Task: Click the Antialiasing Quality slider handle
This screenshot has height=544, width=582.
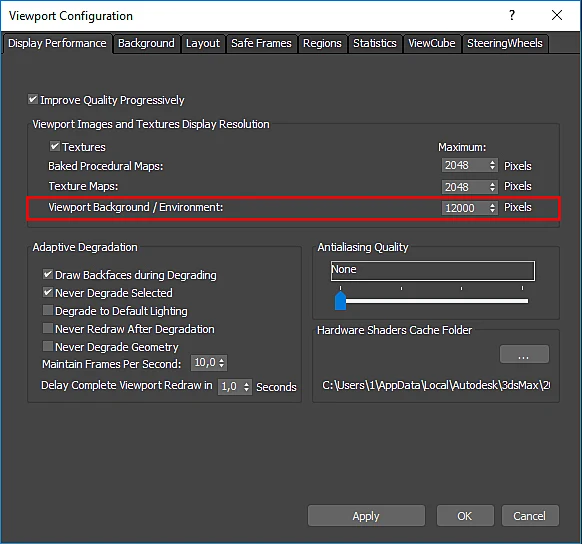Action: 340,301
